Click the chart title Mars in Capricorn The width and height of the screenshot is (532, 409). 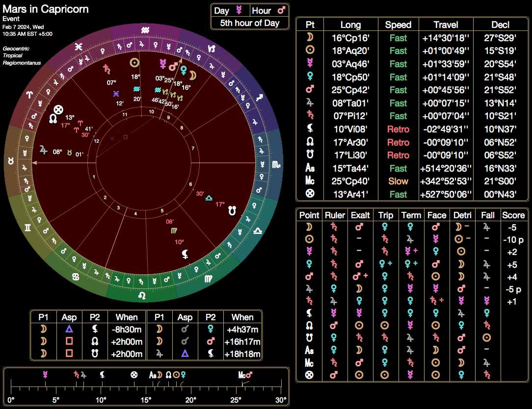click(x=46, y=9)
